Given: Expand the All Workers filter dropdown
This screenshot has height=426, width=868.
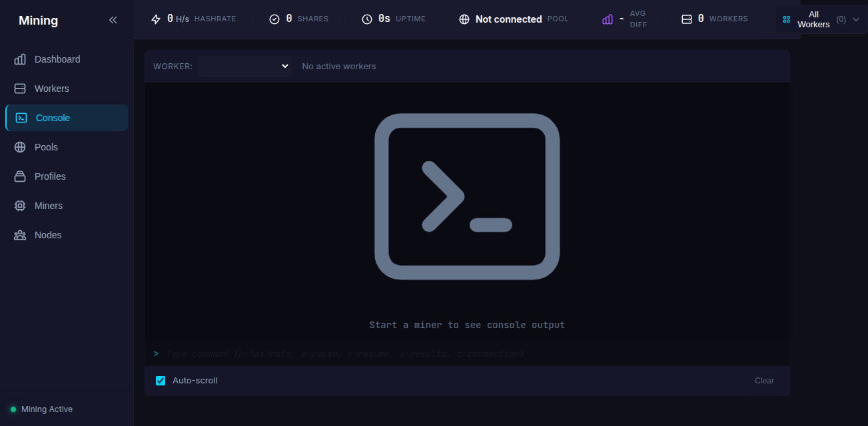Looking at the screenshot, I should (821, 19).
